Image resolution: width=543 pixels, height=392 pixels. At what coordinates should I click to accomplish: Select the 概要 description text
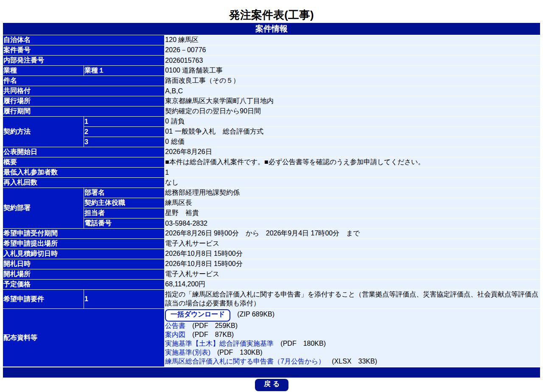(x=294, y=162)
